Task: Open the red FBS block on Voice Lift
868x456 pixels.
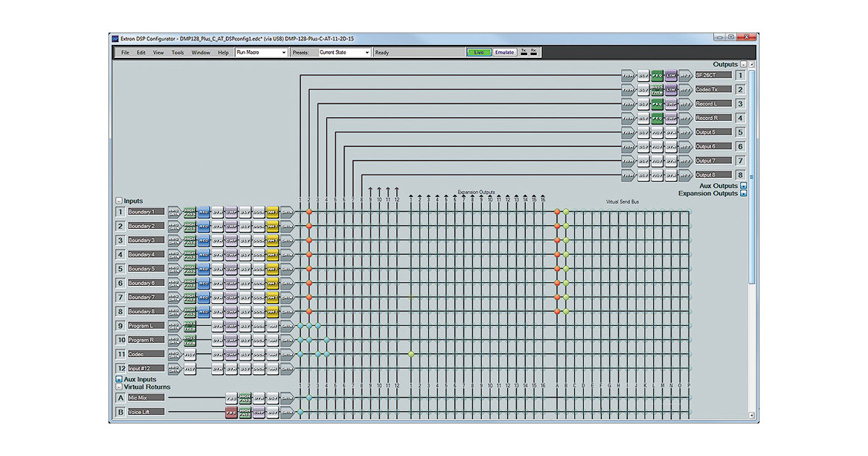Action: [x=231, y=412]
